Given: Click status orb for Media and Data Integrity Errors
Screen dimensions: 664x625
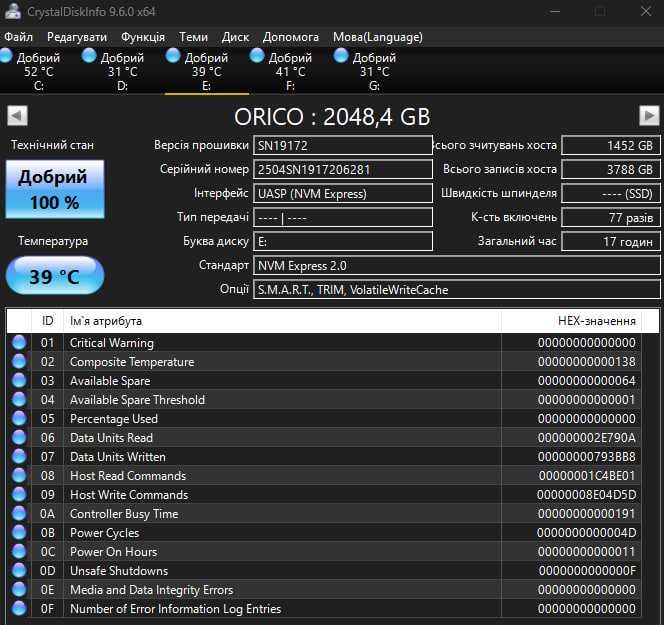Looking at the screenshot, I should coord(19,589).
